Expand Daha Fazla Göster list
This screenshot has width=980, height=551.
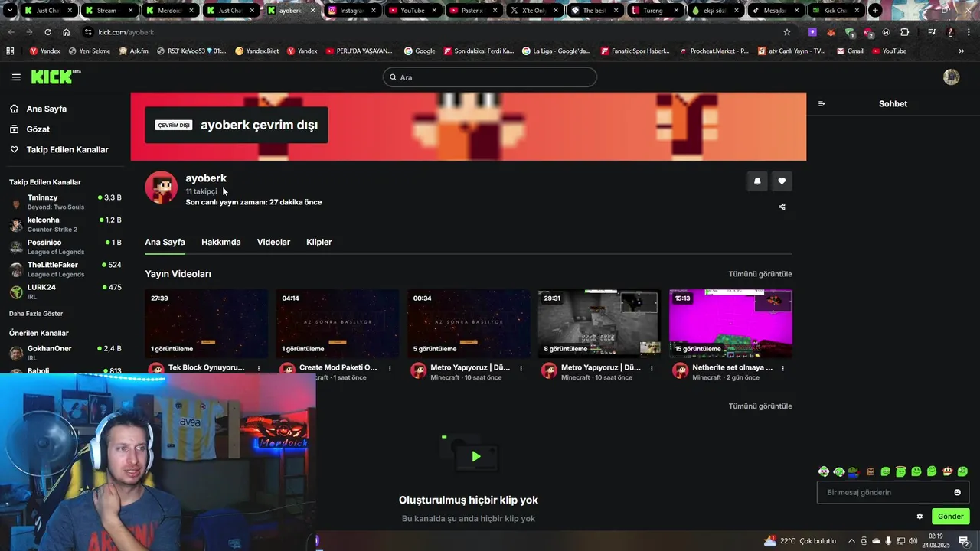pos(36,314)
